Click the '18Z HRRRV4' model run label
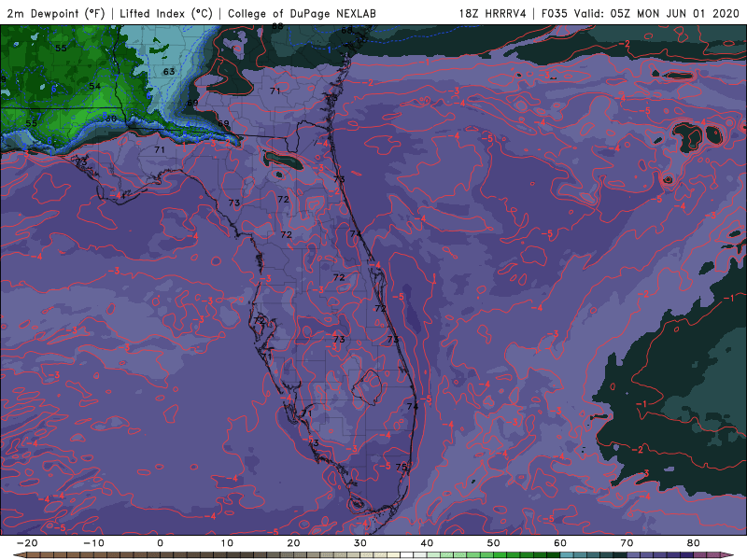This screenshot has height=560, width=747. click(x=493, y=13)
